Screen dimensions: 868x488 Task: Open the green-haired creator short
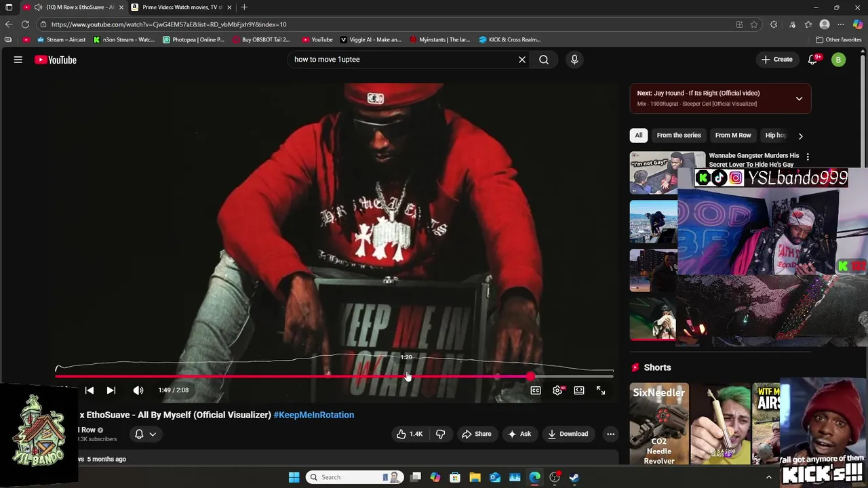pyautogui.click(x=720, y=424)
